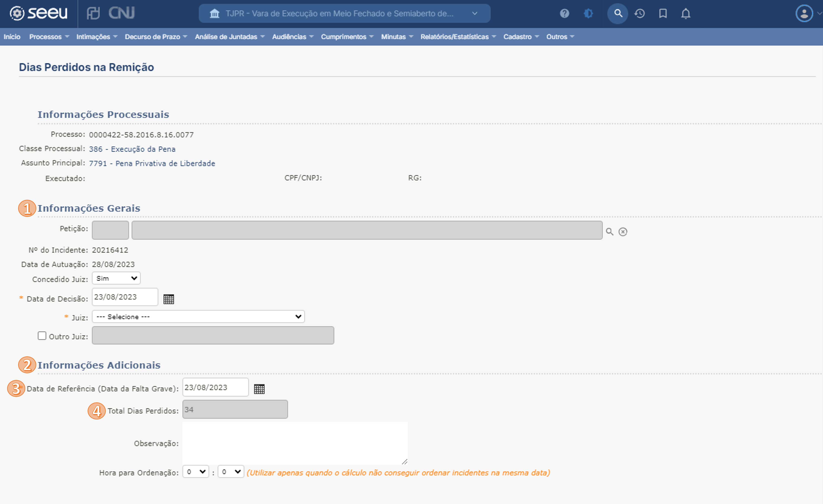The width and height of the screenshot is (823, 504).
Task: Go to Início page
Action: coord(12,37)
